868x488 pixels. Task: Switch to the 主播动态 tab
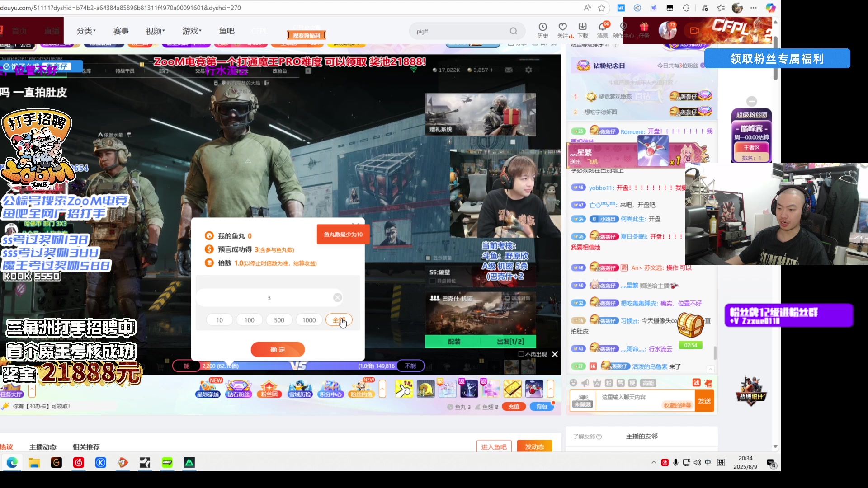pyautogui.click(x=43, y=446)
